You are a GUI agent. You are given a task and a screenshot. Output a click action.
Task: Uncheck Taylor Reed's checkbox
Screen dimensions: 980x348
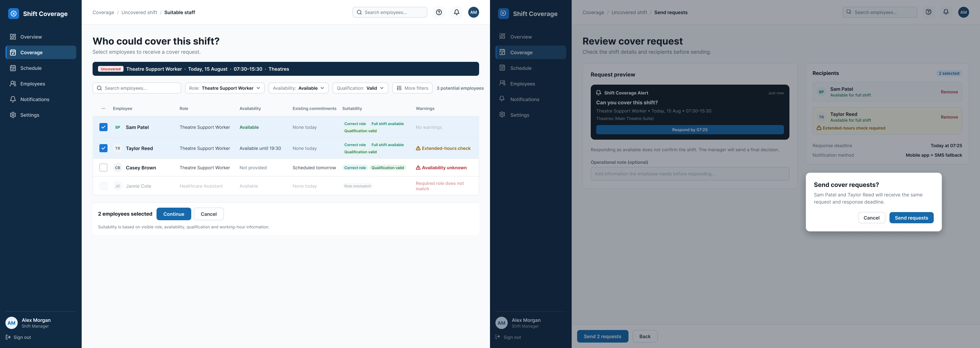pos(103,148)
